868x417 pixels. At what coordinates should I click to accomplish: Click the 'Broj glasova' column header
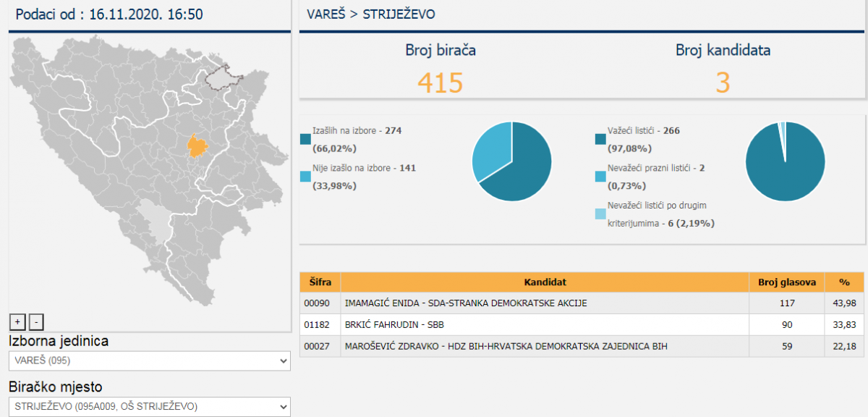[787, 282]
